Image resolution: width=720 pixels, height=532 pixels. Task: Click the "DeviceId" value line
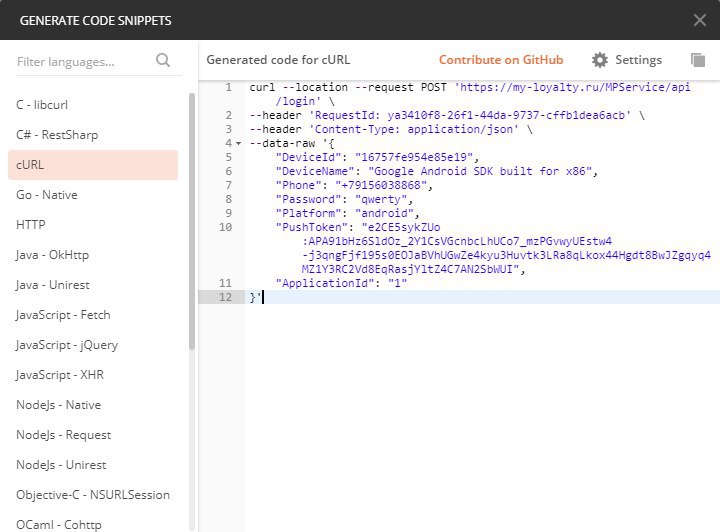[377, 157]
